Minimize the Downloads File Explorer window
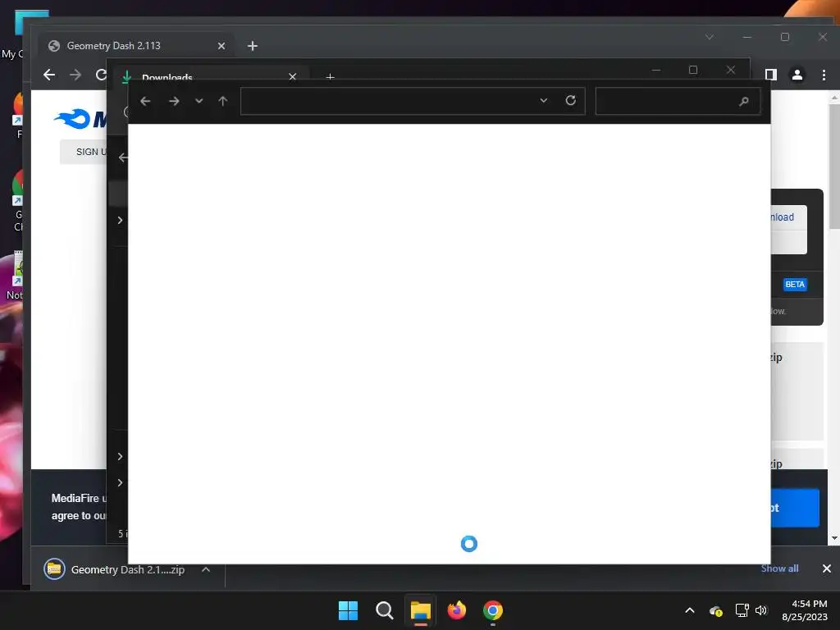Image resolution: width=840 pixels, height=630 pixels. (x=655, y=71)
